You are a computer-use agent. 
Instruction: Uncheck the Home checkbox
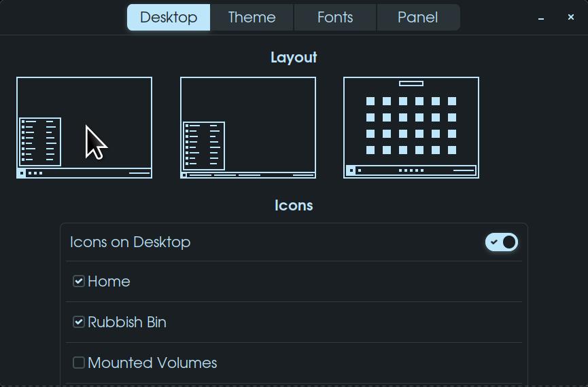pos(79,281)
